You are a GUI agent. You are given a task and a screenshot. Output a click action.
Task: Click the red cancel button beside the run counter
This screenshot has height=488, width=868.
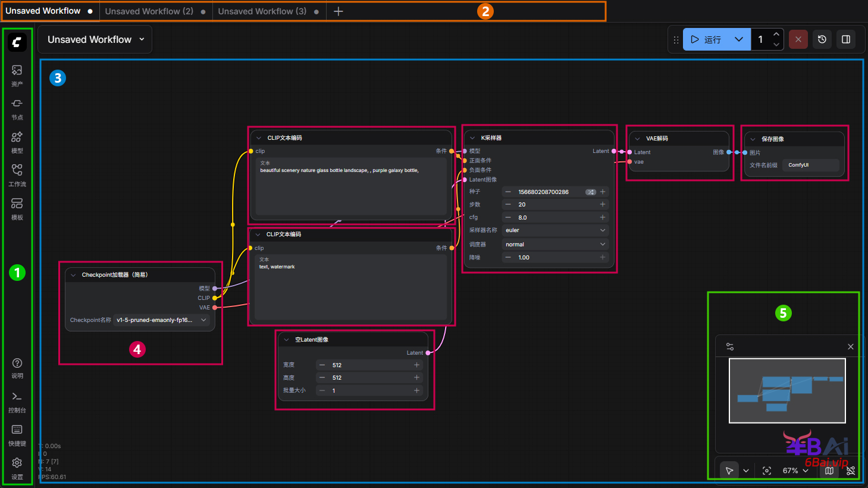798,39
